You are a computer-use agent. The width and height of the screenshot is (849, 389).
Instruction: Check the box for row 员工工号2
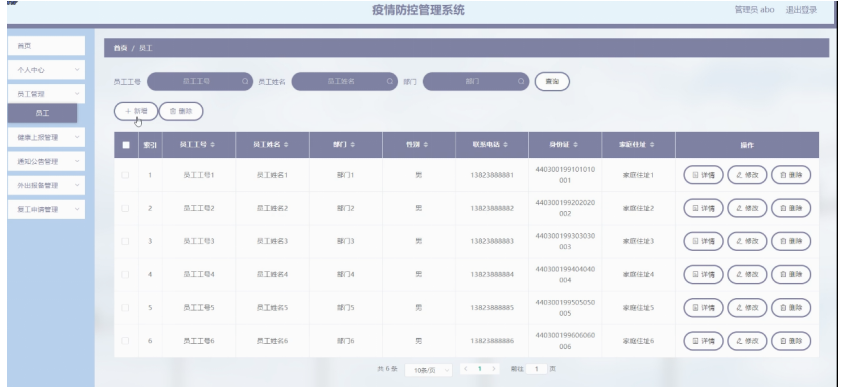[x=126, y=208]
